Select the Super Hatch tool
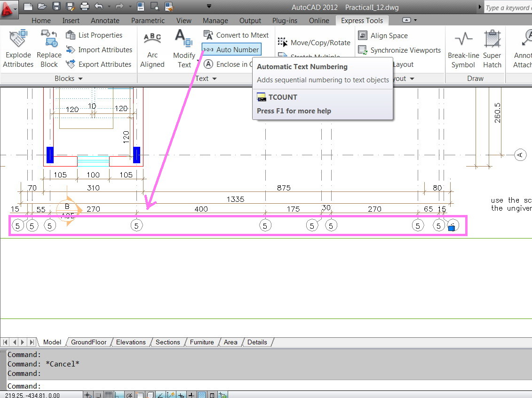The image size is (532, 398). tap(492, 48)
